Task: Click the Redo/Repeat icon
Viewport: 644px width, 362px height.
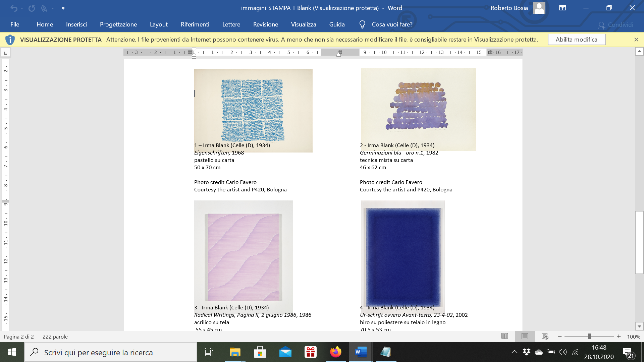Action: (32, 8)
